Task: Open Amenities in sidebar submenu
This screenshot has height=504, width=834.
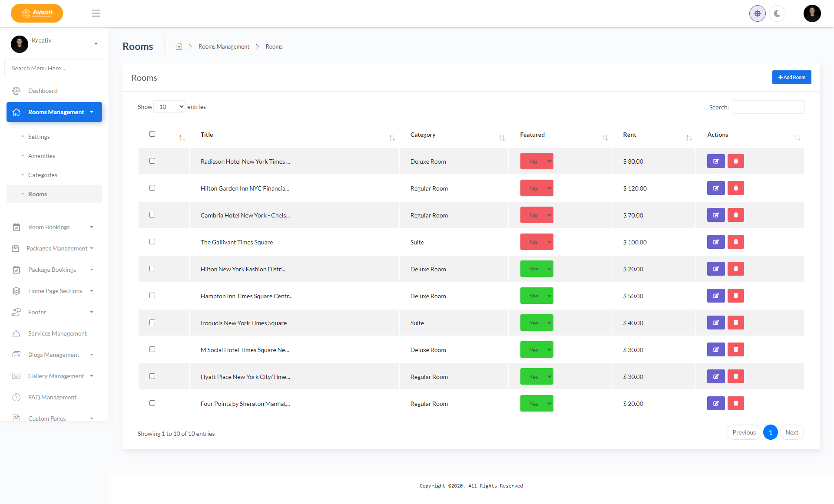Action: click(x=41, y=156)
